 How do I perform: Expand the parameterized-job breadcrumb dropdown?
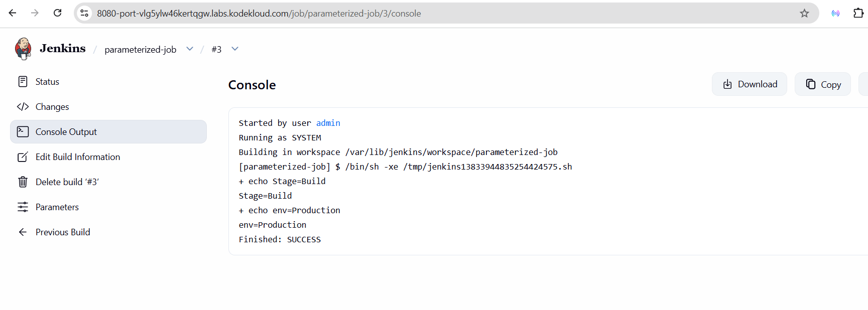(x=190, y=49)
